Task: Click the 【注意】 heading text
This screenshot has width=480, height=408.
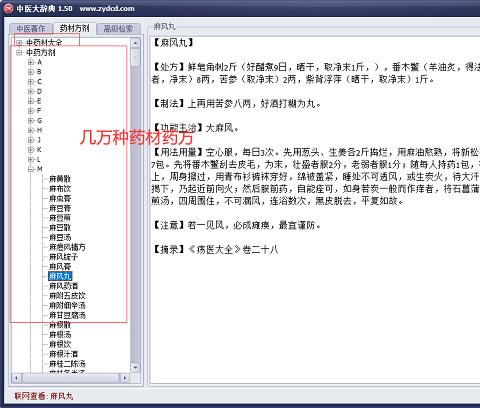Action: [x=169, y=225]
